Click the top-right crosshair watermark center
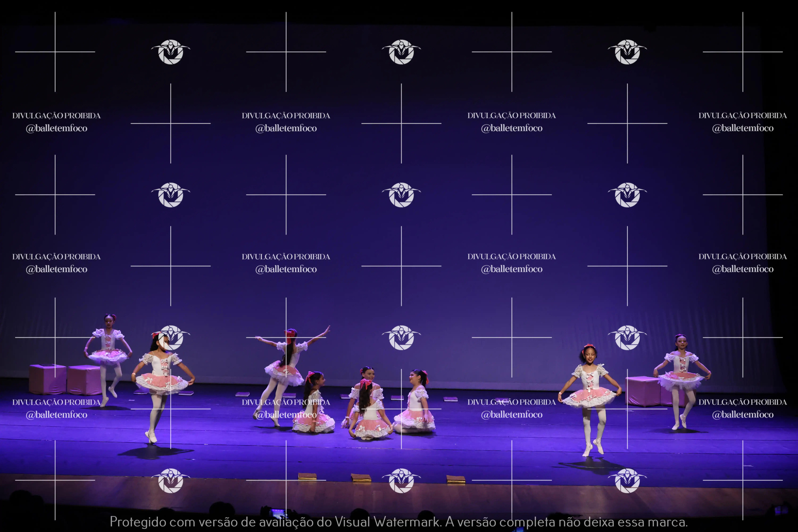 tap(742, 52)
